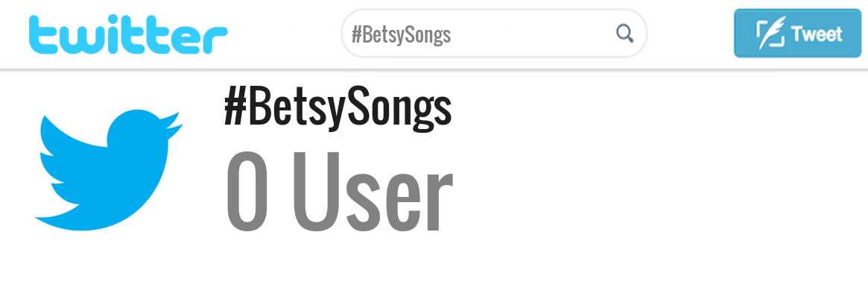Click the large blue Twitter bird
The image size is (868, 282).
coord(109,169)
